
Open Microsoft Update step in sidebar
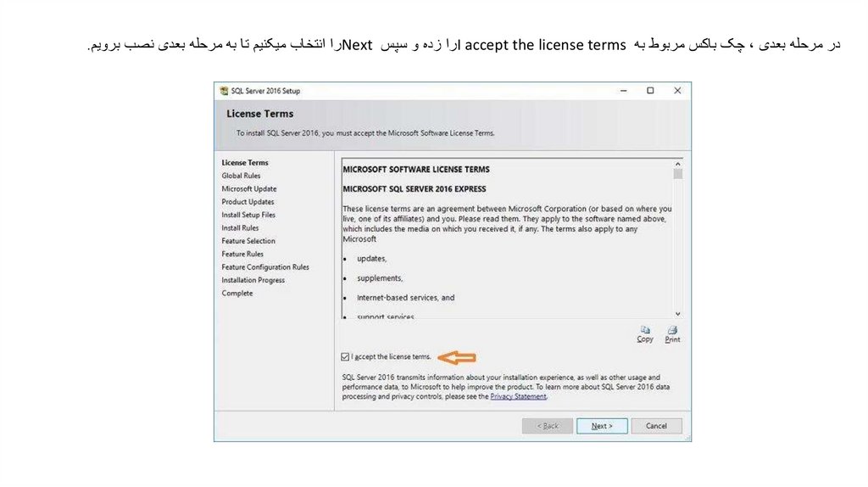249,189
